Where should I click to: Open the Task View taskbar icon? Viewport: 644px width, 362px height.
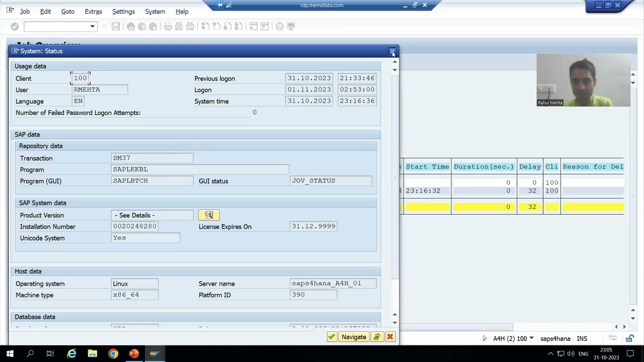coord(50,354)
